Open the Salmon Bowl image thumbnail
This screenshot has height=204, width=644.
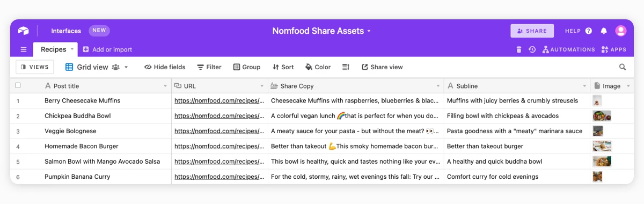click(602, 162)
